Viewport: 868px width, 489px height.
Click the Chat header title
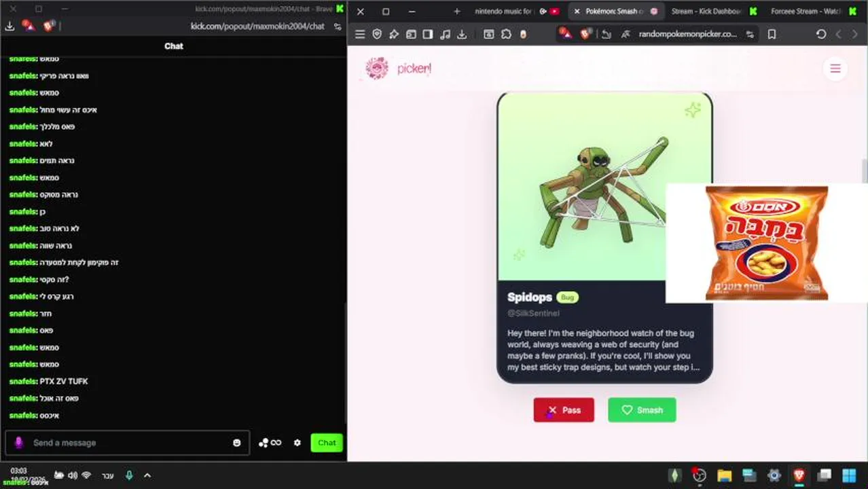(174, 46)
